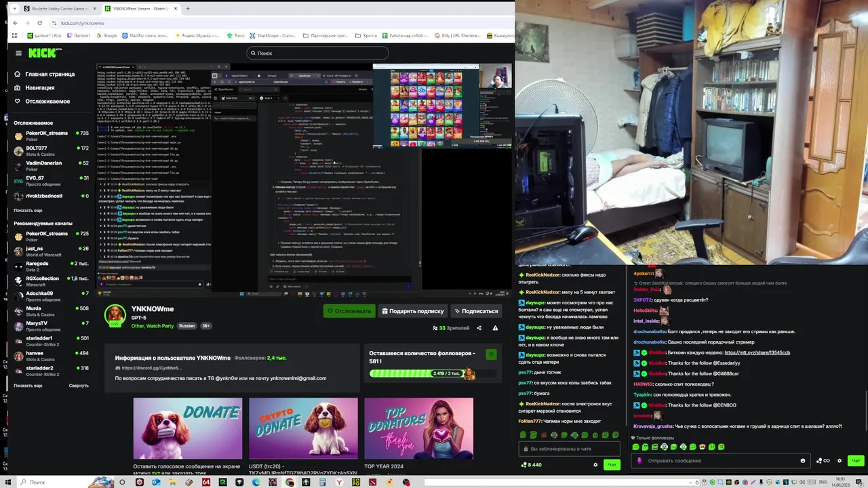The width and height of the screenshot is (868, 488).
Task: Open the emoji picker in message field
Action: [x=803, y=461]
